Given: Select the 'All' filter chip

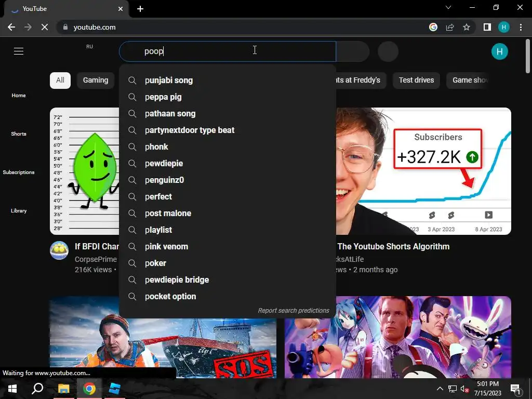Looking at the screenshot, I should point(60,81).
